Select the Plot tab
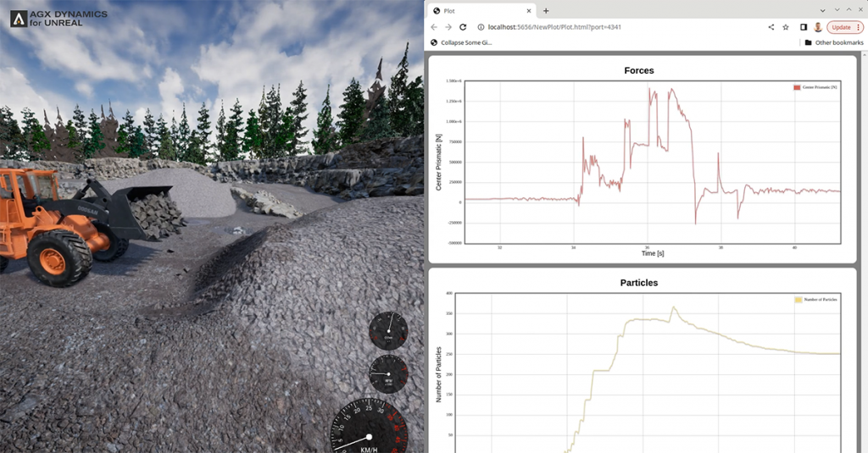The image size is (868, 453). [481, 10]
